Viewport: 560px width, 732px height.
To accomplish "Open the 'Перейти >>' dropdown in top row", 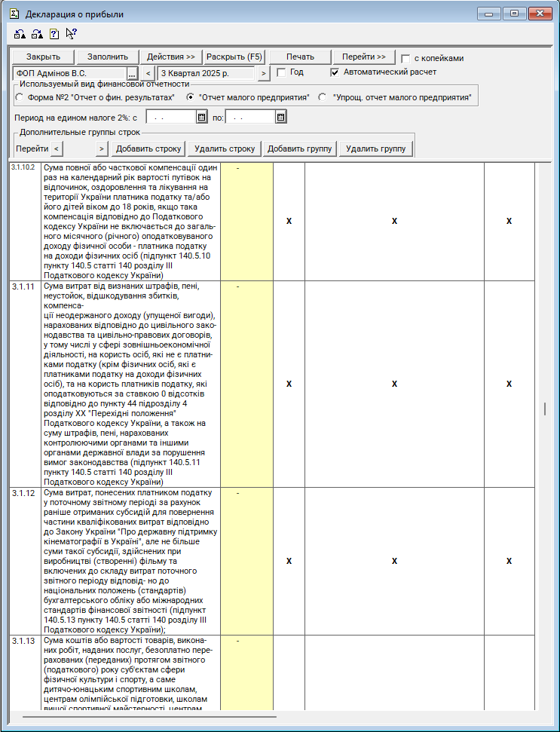I will click(363, 57).
